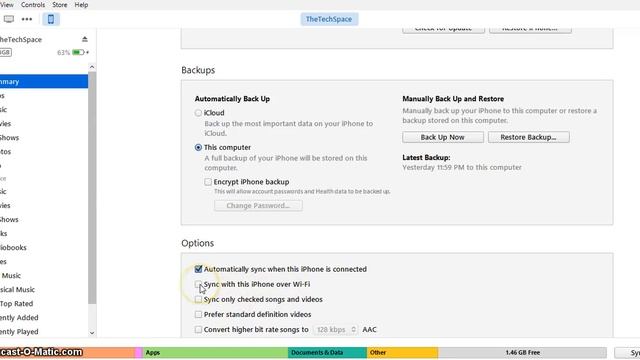Select the Summary sidebar item
The width and height of the screenshot is (640, 360).
[x=44, y=81]
